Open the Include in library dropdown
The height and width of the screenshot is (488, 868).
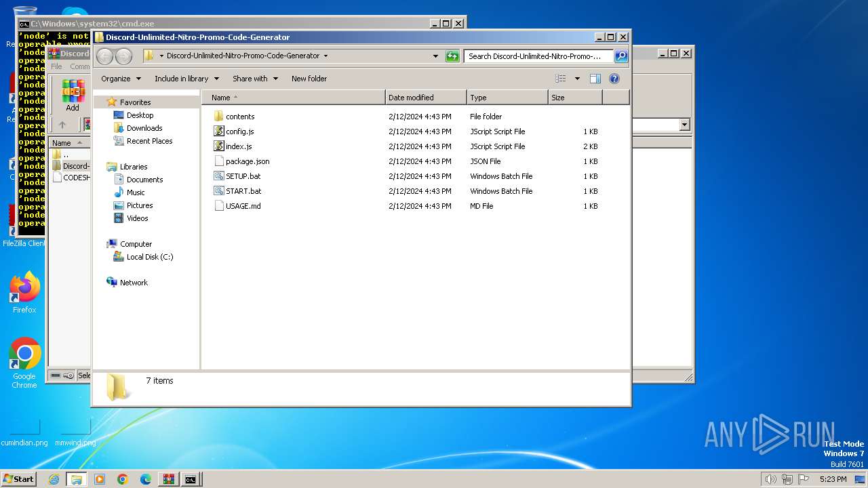[x=186, y=79]
